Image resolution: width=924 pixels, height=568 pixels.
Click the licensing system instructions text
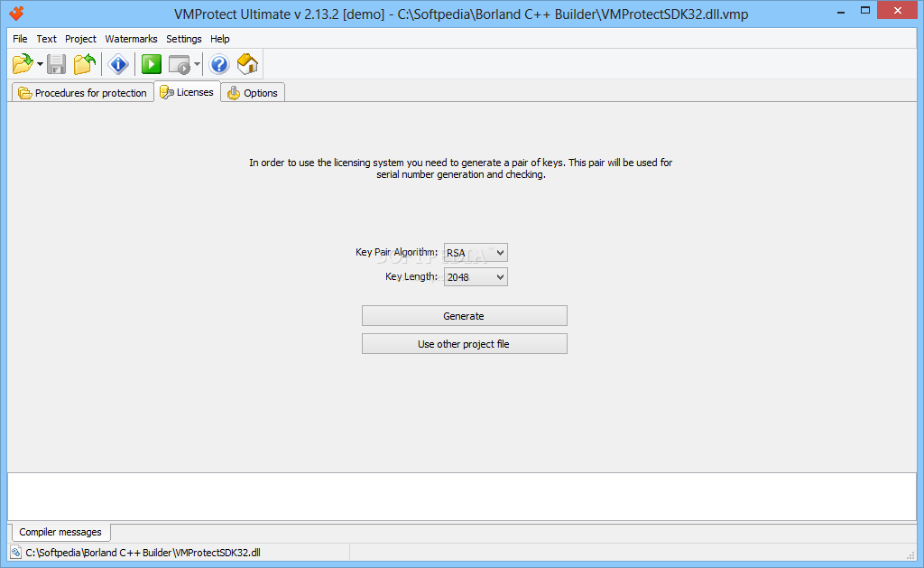(461, 168)
